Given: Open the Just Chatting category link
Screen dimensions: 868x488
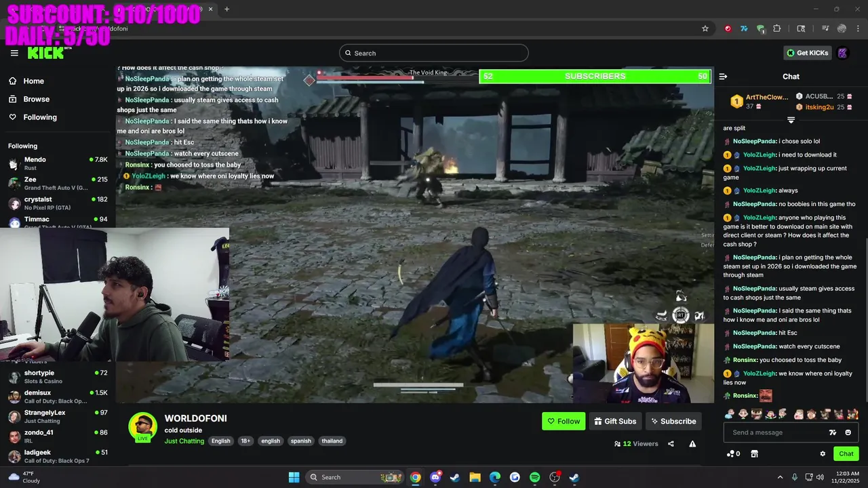Looking at the screenshot, I should tap(184, 441).
